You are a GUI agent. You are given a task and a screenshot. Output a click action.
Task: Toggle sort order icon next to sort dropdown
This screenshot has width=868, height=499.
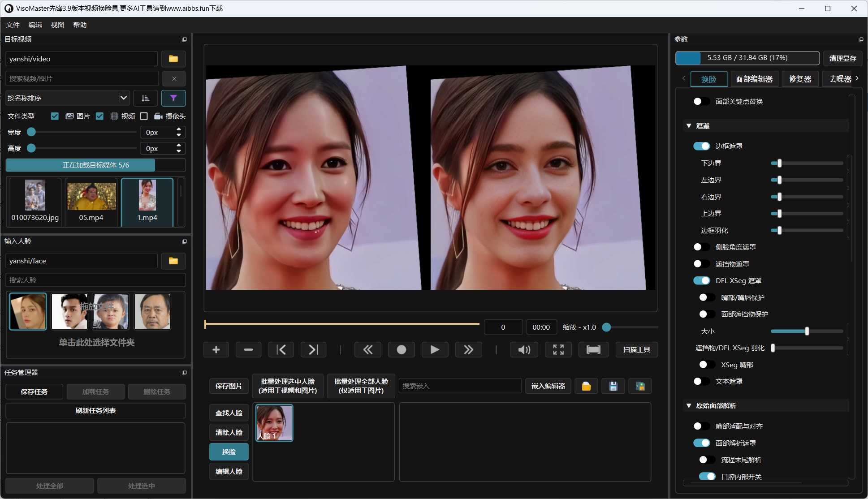click(145, 98)
